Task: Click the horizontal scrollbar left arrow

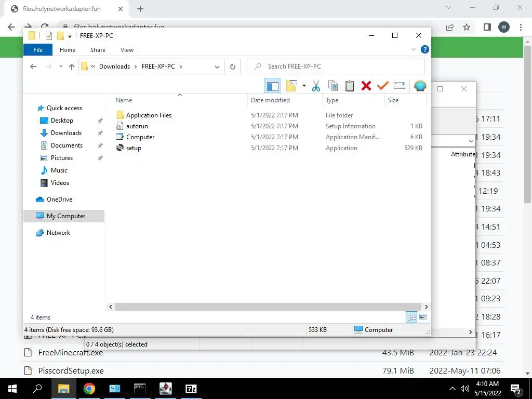Action: coord(111,307)
